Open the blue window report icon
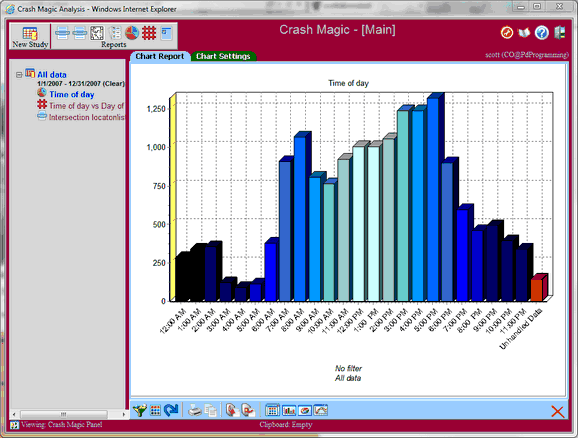 (167, 33)
